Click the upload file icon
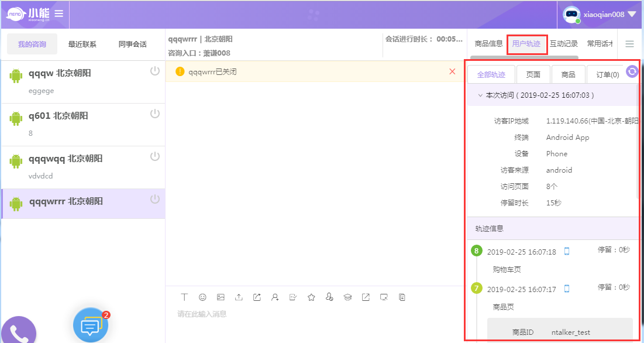Screen dimensions: 644x343 pos(239,297)
